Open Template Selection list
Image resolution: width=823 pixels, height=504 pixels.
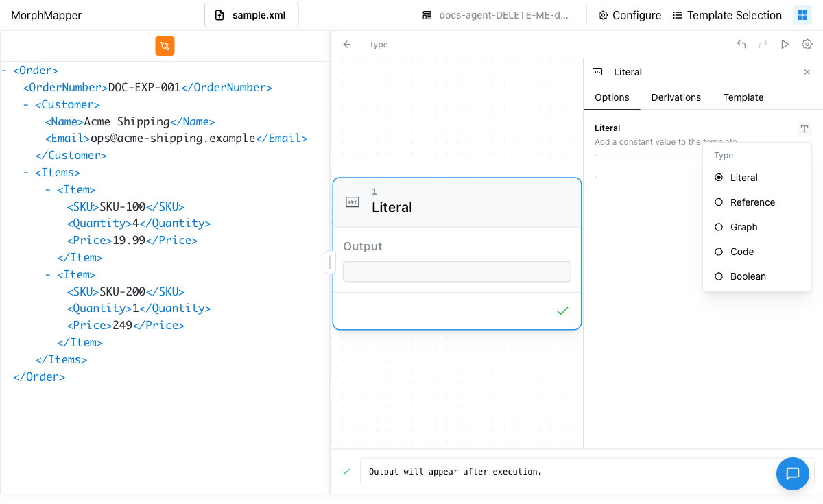tap(727, 15)
